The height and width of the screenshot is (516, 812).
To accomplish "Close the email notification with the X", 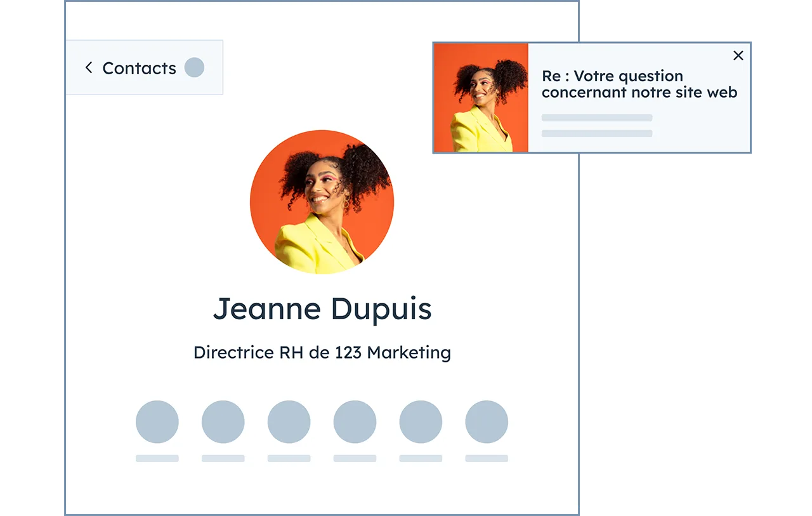I will click(x=738, y=56).
